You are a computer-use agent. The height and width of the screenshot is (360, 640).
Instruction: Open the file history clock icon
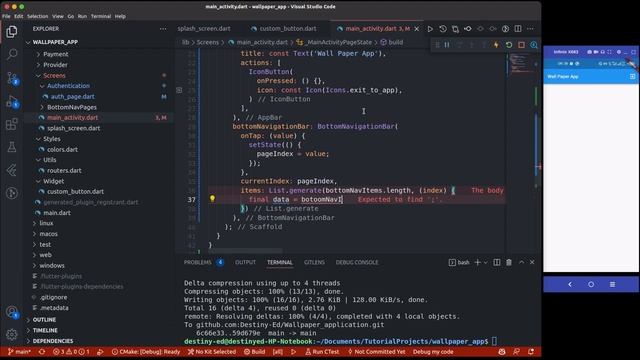pyautogui.click(x=443, y=29)
